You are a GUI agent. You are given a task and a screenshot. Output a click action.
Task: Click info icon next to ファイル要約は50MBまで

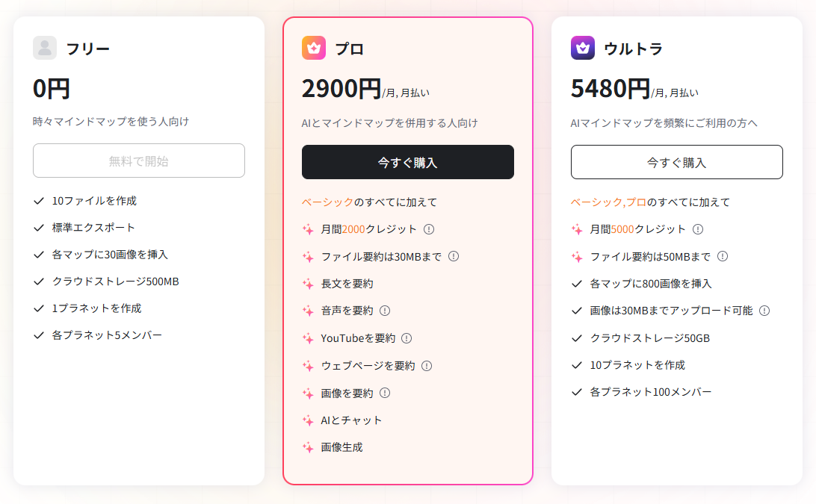point(723,256)
